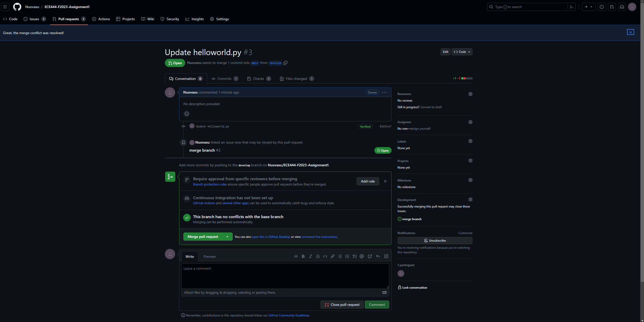Open the Commits tab

click(224, 79)
